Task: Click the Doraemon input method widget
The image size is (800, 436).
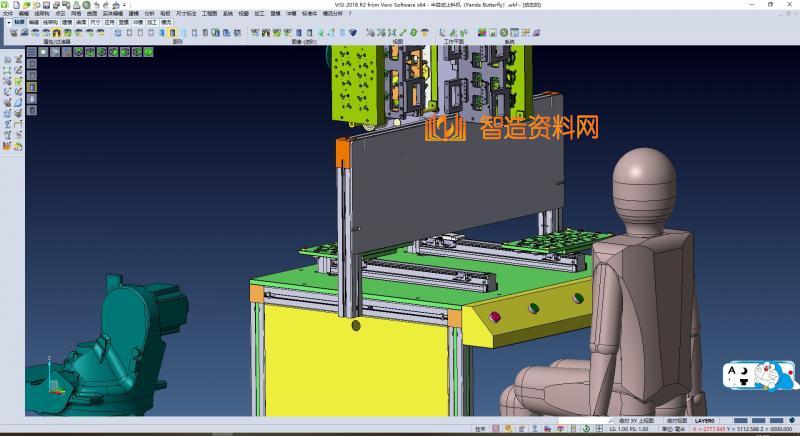Action: [760, 377]
